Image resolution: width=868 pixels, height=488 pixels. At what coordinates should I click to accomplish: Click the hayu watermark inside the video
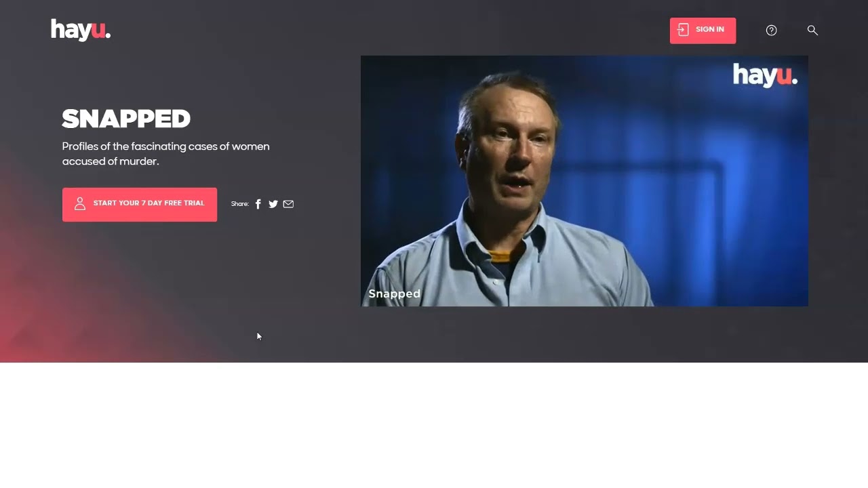[x=765, y=75]
